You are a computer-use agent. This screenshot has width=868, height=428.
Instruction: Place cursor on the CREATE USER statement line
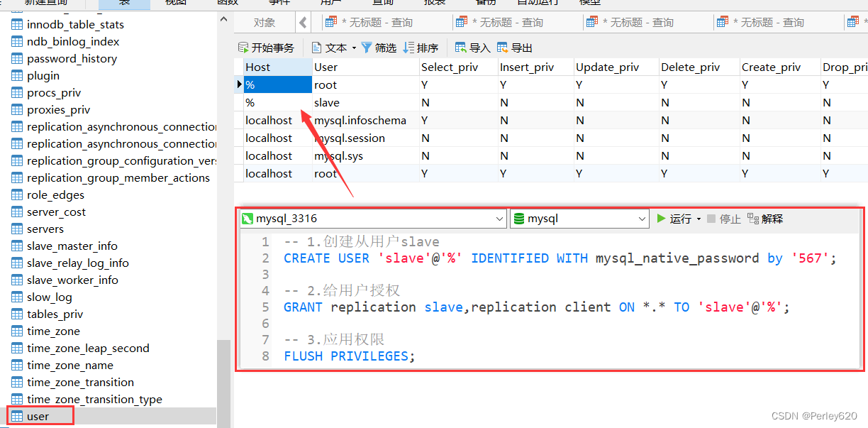(560, 258)
